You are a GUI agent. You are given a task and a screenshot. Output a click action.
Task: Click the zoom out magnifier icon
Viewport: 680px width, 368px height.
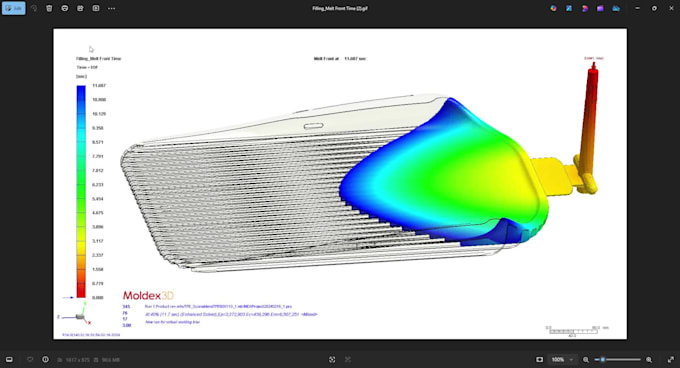pos(586,359)
